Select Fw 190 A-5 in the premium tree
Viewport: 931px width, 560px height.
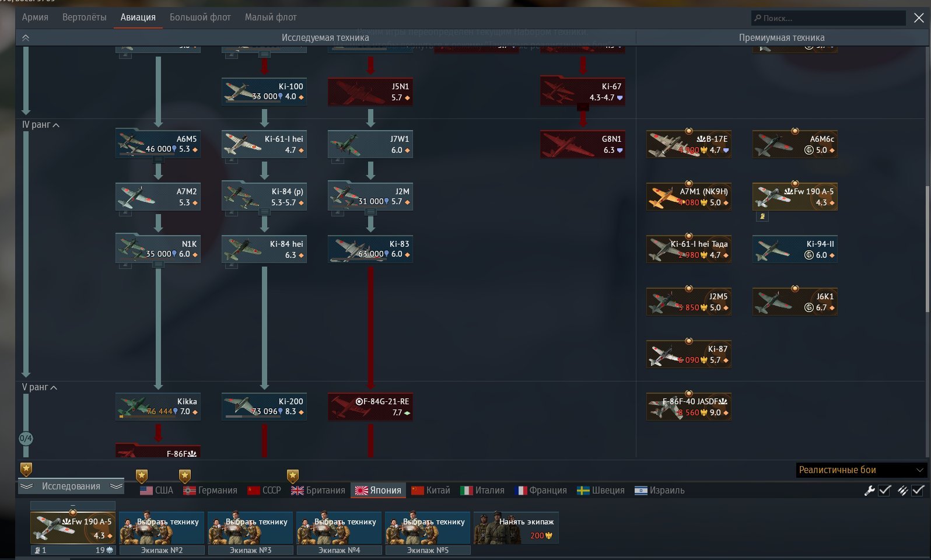tap(795, 197)
